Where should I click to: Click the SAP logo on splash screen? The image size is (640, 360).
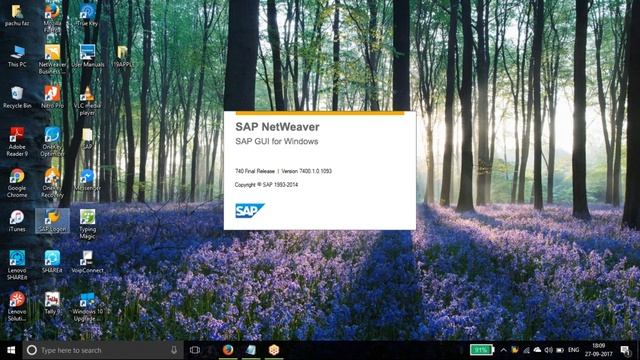250,211
